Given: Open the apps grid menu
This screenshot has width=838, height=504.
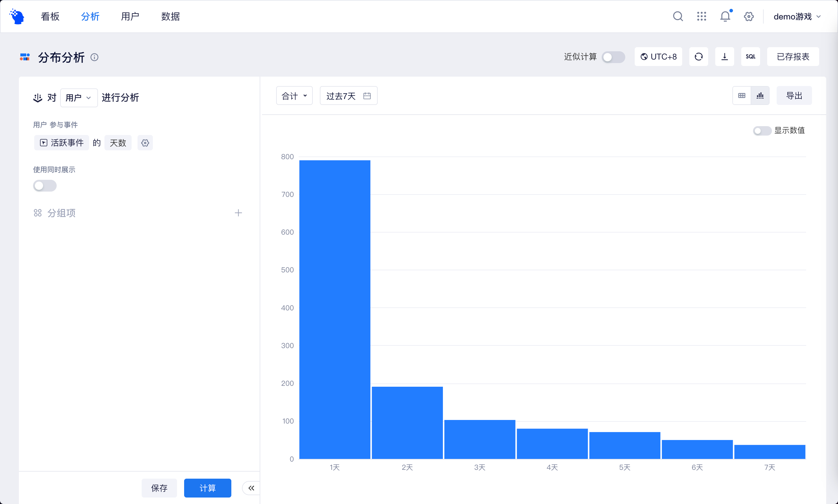Looking at the screenshot, I should pyautogui.click(x=701, y=16).
